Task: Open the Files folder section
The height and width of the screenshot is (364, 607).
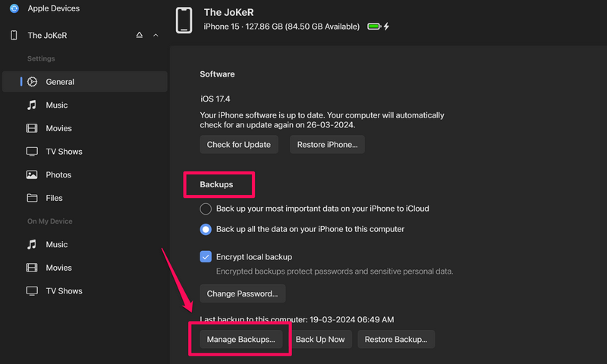Action: point(53,199)
